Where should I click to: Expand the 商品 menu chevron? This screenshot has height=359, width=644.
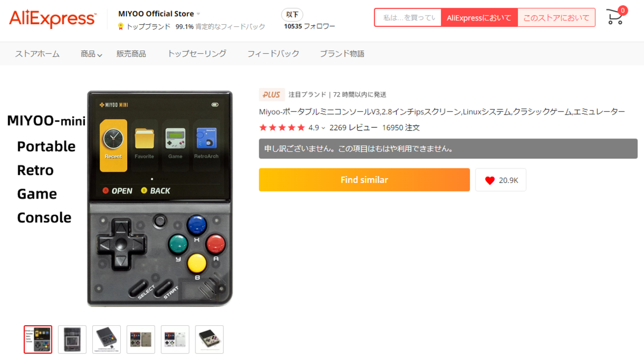(100, 55)
